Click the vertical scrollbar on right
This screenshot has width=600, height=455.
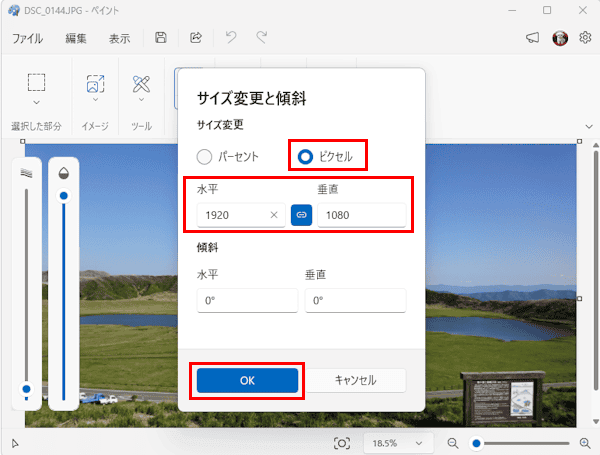click(595, 271)
